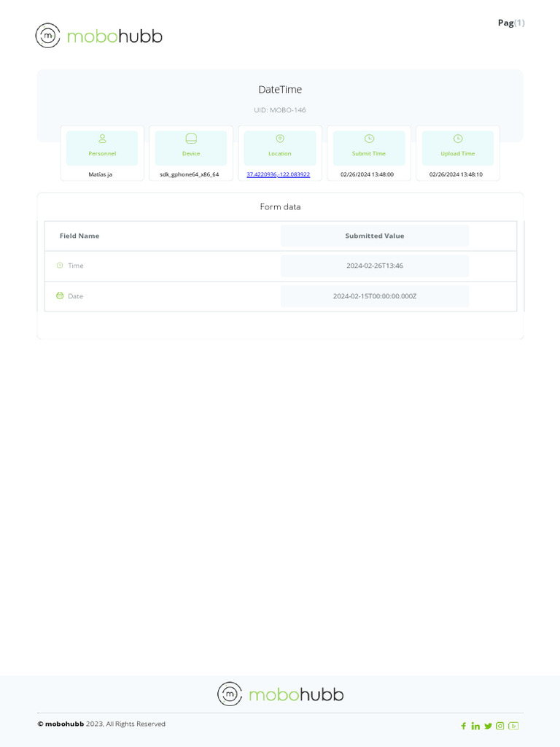The height and width of the screenshot is (747, 560).
Task: Open the YouTube icon in the footer
Action: (513, 726)
